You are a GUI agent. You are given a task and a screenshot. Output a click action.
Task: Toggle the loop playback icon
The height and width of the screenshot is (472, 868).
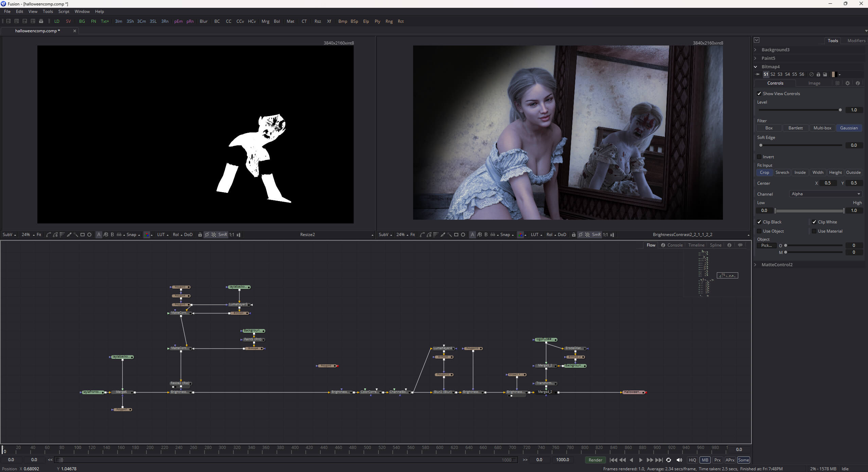pos(668,460)
